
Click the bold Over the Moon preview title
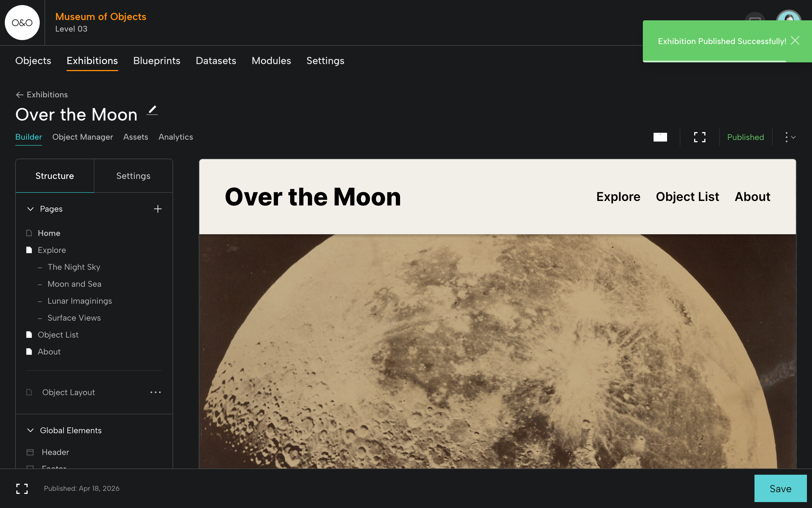(313, 196)
